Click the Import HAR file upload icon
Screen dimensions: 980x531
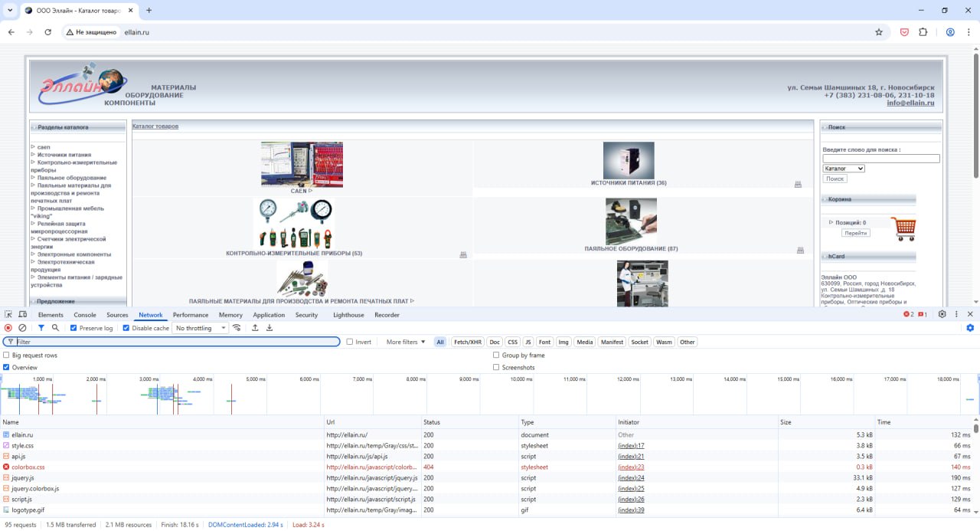coord(255,328)
